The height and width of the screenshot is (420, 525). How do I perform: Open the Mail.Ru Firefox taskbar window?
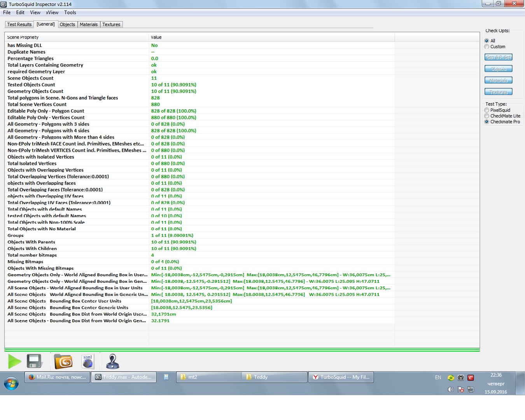click(58, 377)
